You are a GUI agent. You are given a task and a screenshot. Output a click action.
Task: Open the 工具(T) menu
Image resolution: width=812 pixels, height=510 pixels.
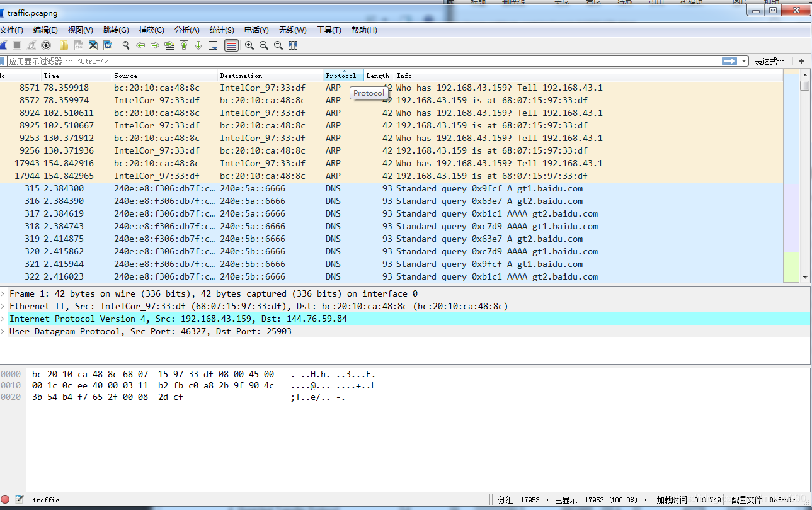pos(329,30)
